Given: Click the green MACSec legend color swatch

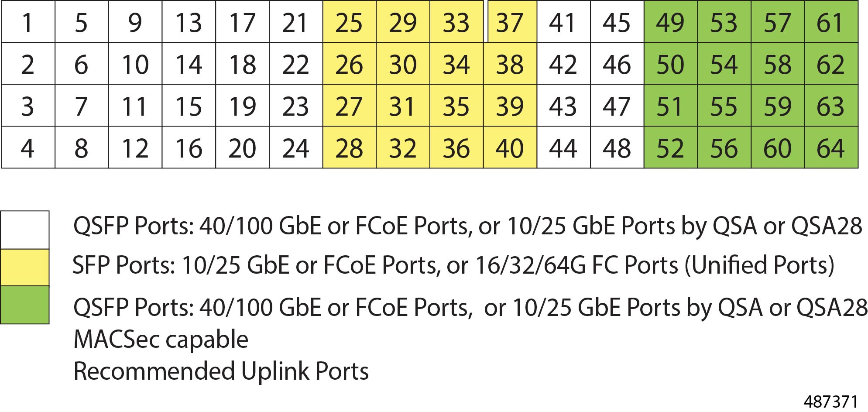Looking at the screenshot, I should [x=25, y=305].
